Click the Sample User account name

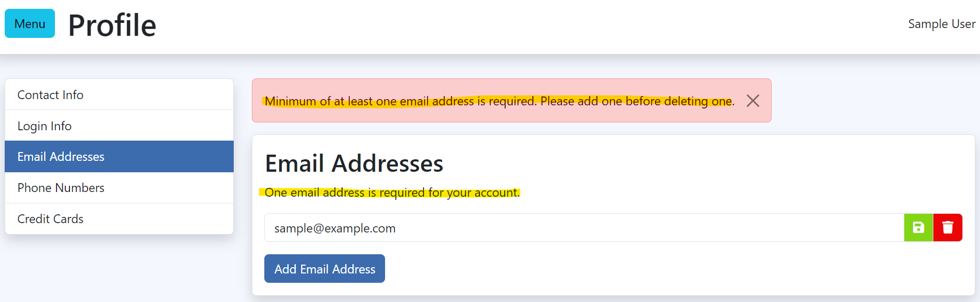tap(941, 24)
